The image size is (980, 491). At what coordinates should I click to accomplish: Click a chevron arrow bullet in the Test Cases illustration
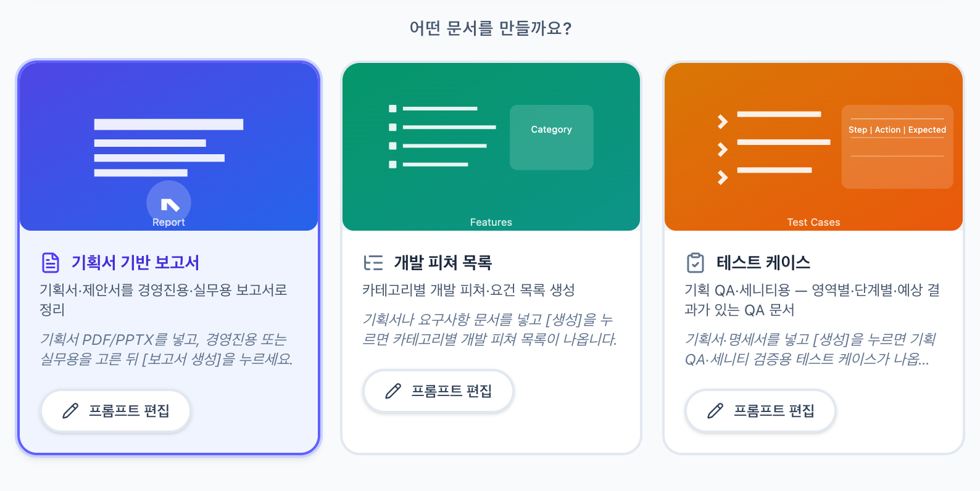pos(721,122)
